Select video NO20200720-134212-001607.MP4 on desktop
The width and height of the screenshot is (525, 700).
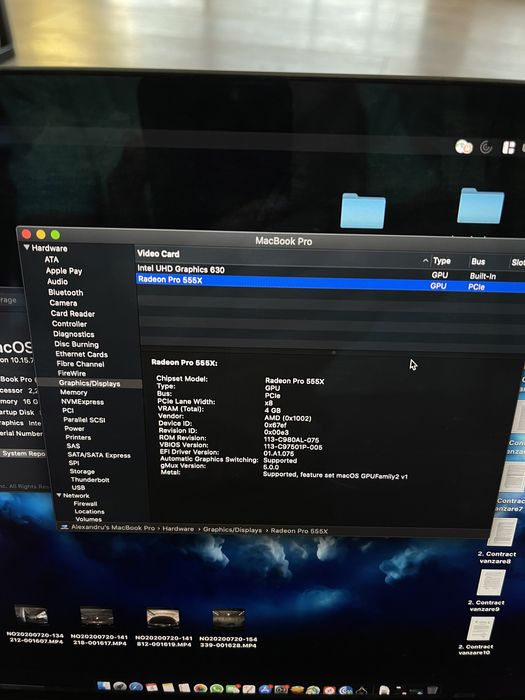pyautogui.click(x=34, y=625)
